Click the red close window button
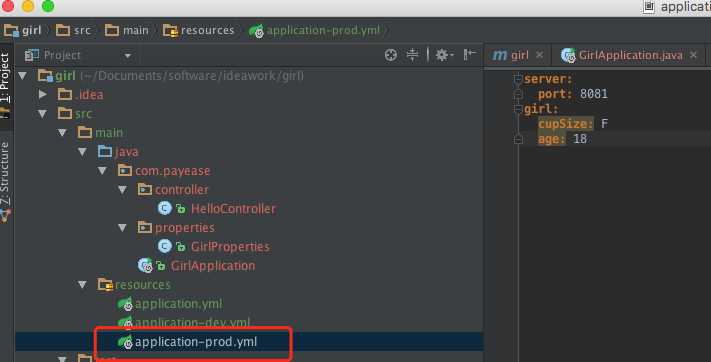 coord(8,6)
